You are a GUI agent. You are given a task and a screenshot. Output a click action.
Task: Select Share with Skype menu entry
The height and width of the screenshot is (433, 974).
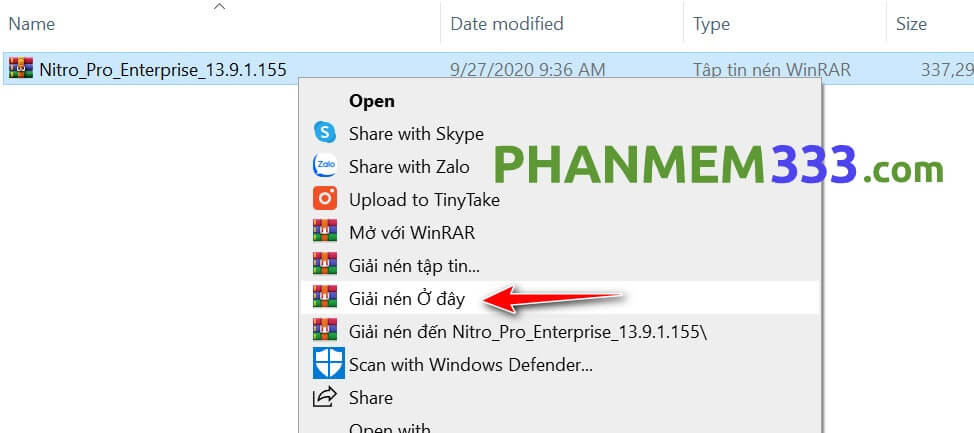(416, 133)
